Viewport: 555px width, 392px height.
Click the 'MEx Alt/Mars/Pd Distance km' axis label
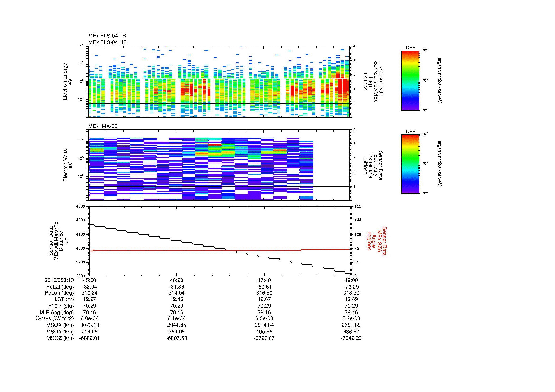click(x=58, y=241)
